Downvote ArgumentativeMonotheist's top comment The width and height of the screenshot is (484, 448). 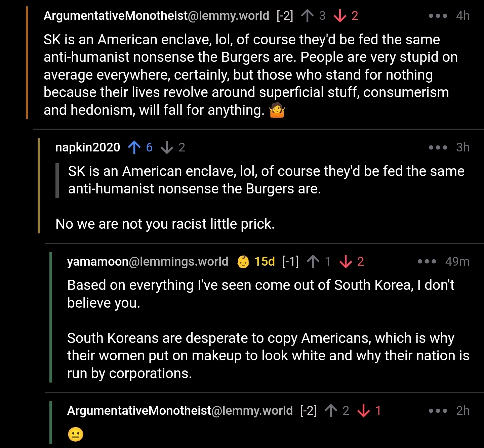pyautogui.click(x=340, y=16)
